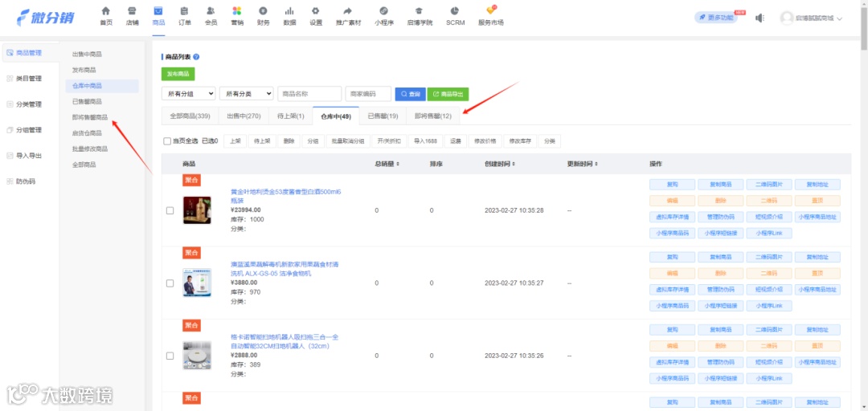Open the 会员 members section
The height and width of the screenshot is (411, 868).
211,17
